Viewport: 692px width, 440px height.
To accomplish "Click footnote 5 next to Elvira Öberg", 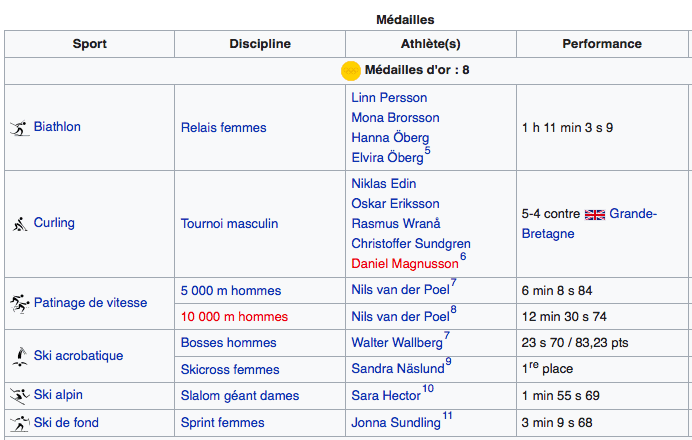I will point(427,152).
